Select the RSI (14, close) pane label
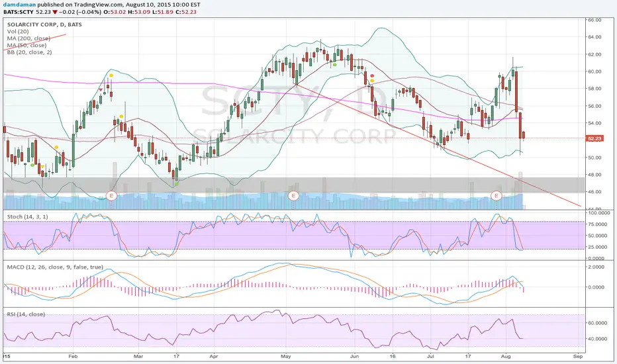 (x=26, y=314)
